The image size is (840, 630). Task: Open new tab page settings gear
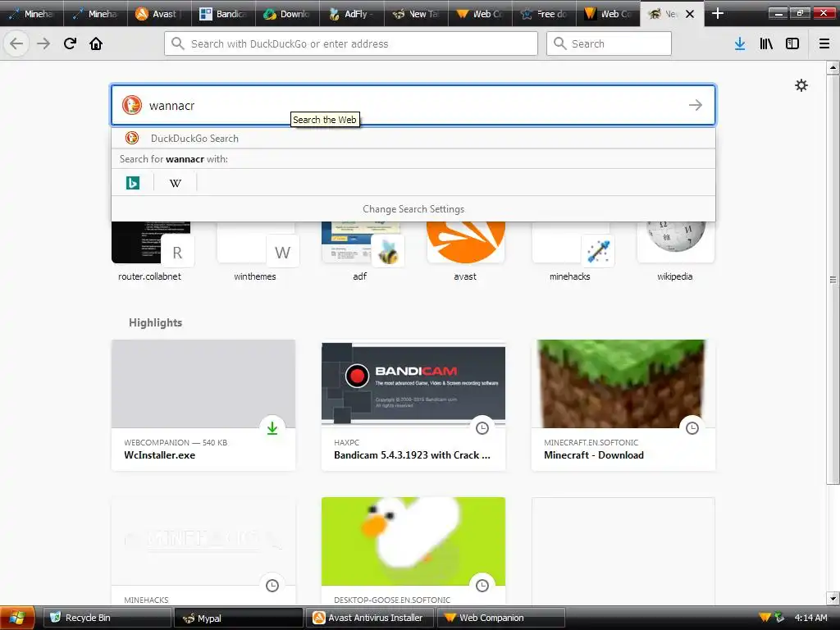pyautogui.click(x=801, y=85)
